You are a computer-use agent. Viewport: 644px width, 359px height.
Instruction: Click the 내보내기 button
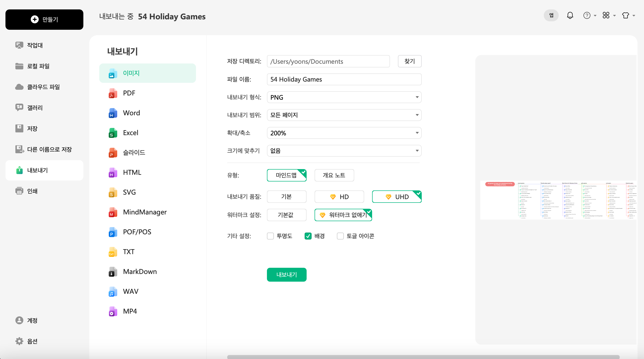(x=287, y=274)
